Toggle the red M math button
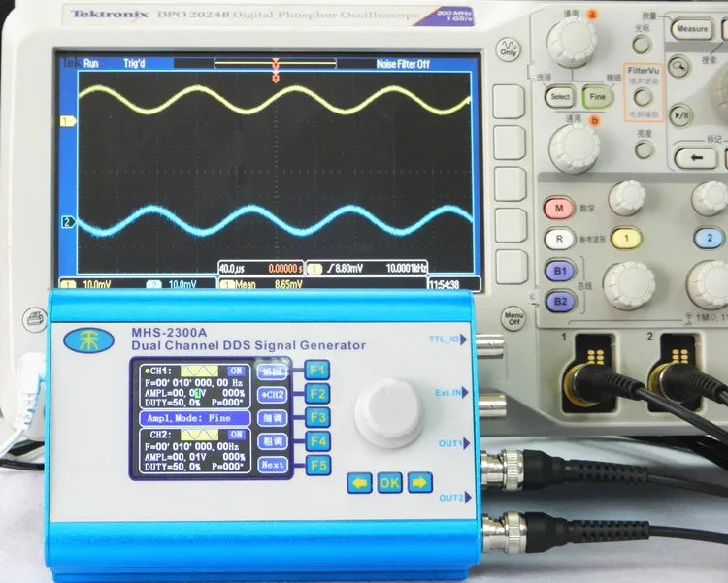The height and width of the screenshot is (583, 728). click(x=559, y=208)
